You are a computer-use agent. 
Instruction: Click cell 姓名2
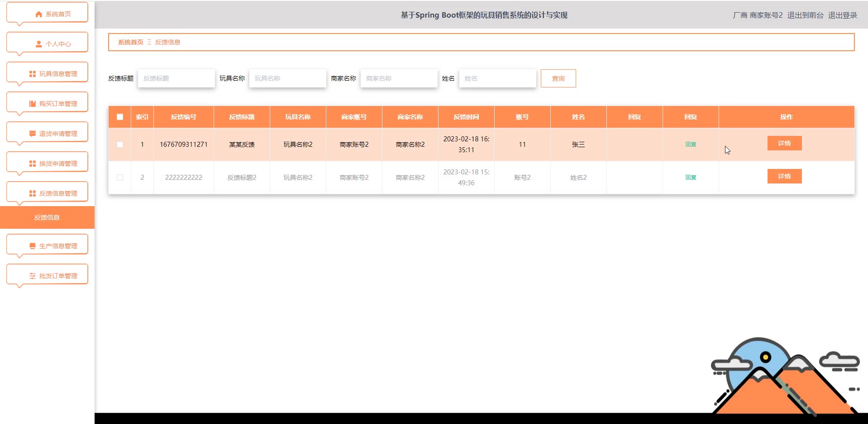point(578,178)
